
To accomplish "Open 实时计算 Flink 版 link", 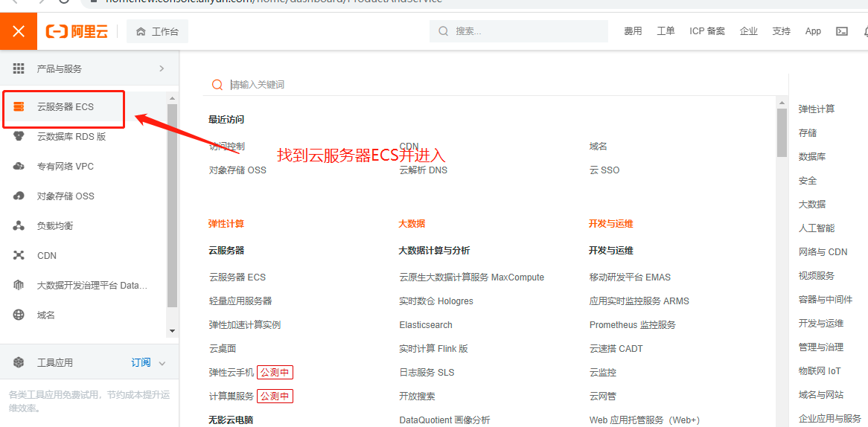I will [x=433, y=348].
